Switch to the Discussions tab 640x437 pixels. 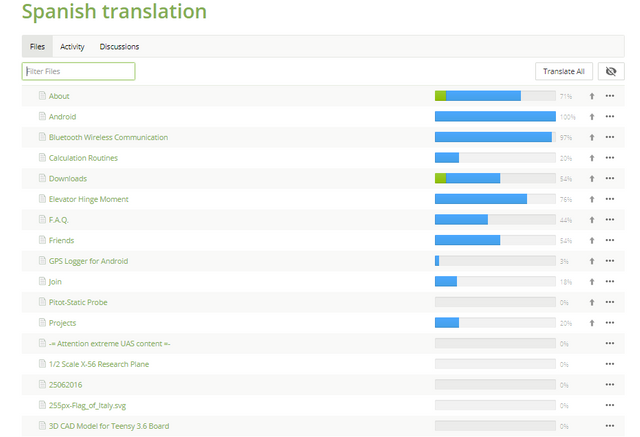click(x=119, y=47)
